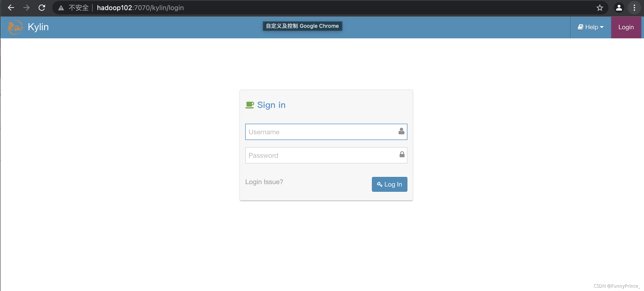Reload the Kylin login page

tap(42, 8)
